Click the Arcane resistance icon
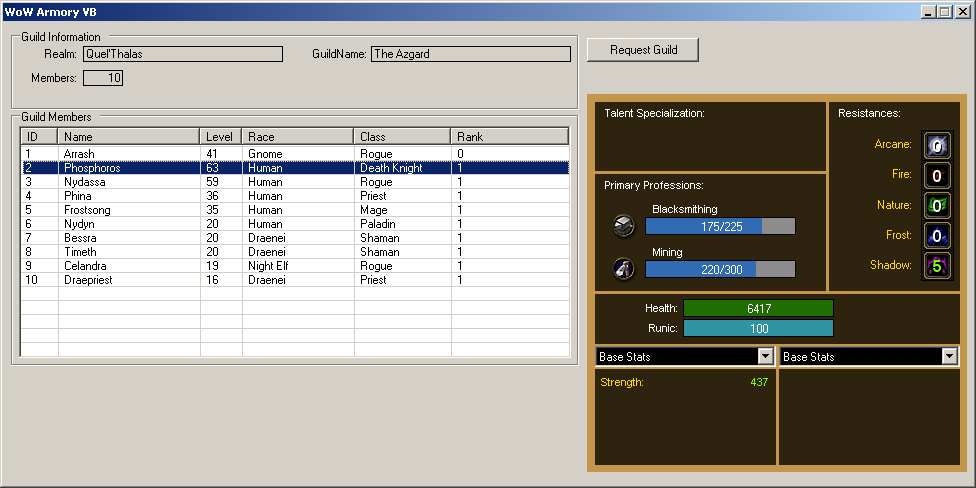This screenshot has width=976, height=488. tap(936, 145)
